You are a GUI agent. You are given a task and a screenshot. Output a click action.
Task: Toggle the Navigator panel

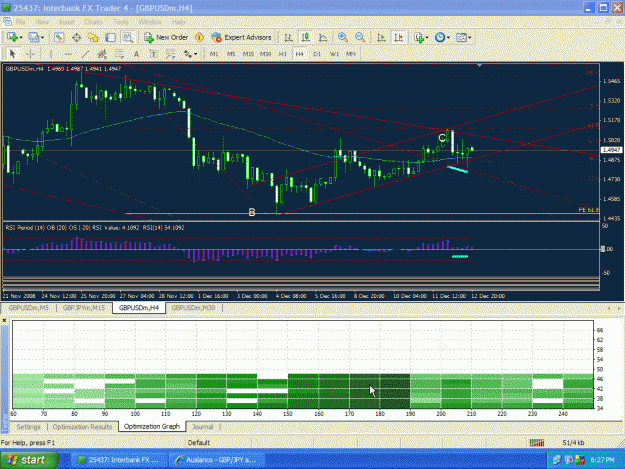tap(93, 37)
